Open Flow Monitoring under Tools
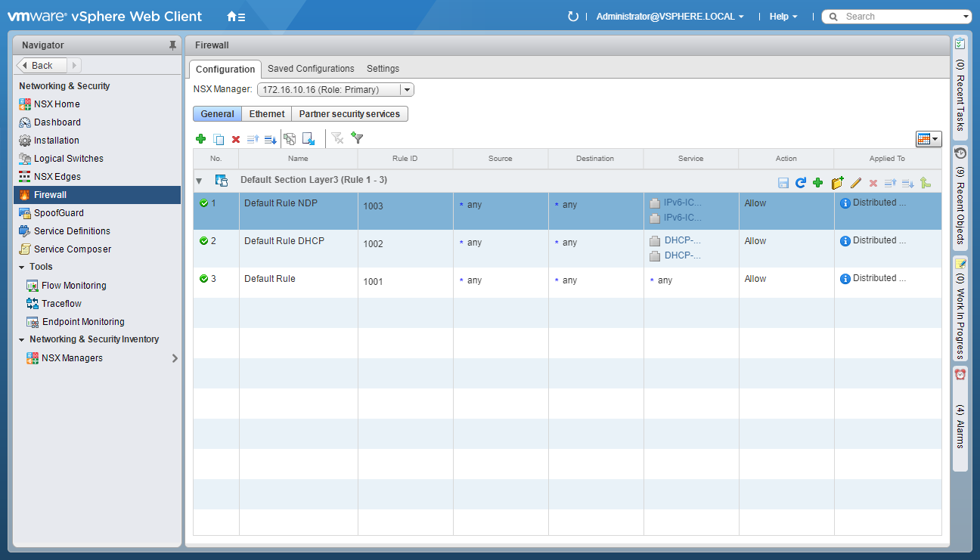Viewport: 980px width, 560px height. 73,286
